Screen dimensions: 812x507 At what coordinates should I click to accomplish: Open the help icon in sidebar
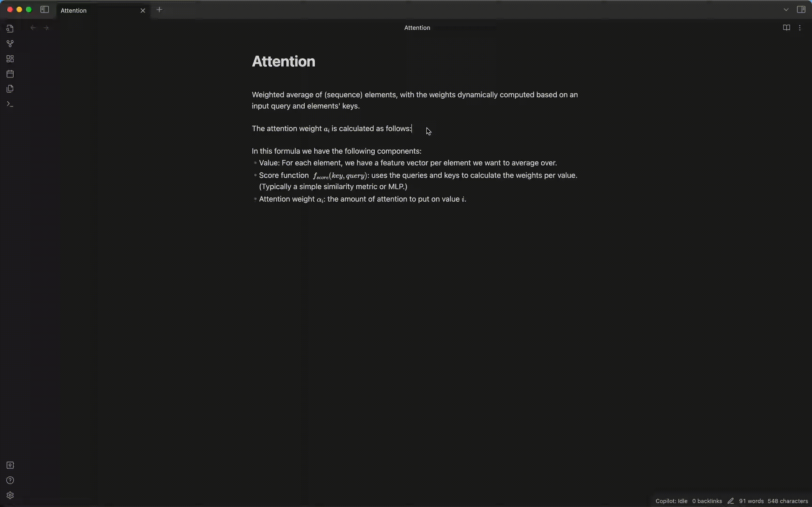point(10,480)
